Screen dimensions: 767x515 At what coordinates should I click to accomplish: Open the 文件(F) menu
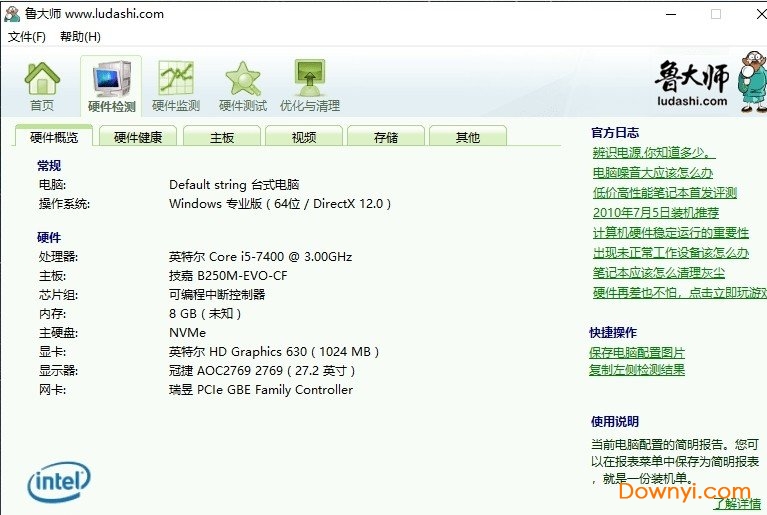pyautogui.click(x=27, y=37)
